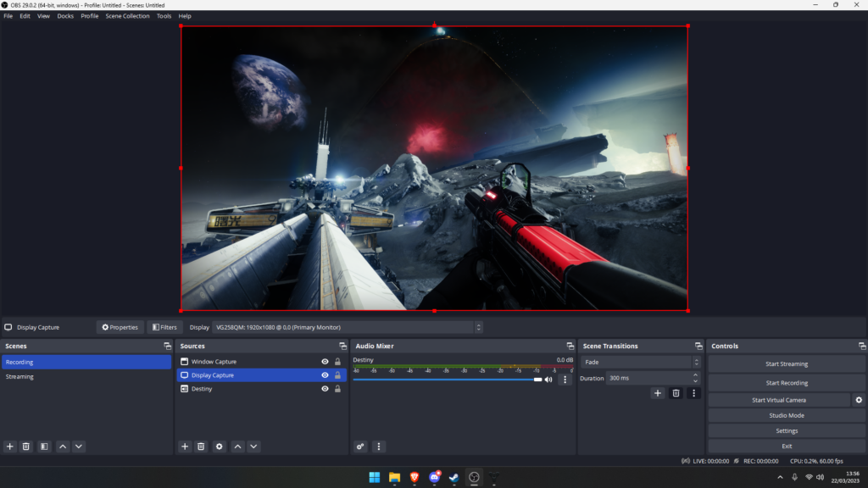Lock the Destiny source
The width and height of the screenshot is (868, 488).
(337, 389)
